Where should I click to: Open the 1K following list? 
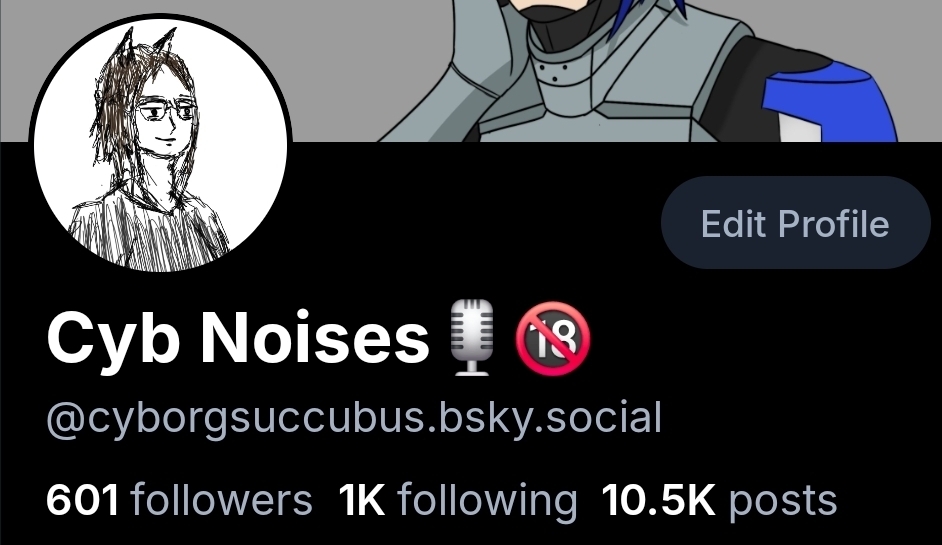(458, 500)
